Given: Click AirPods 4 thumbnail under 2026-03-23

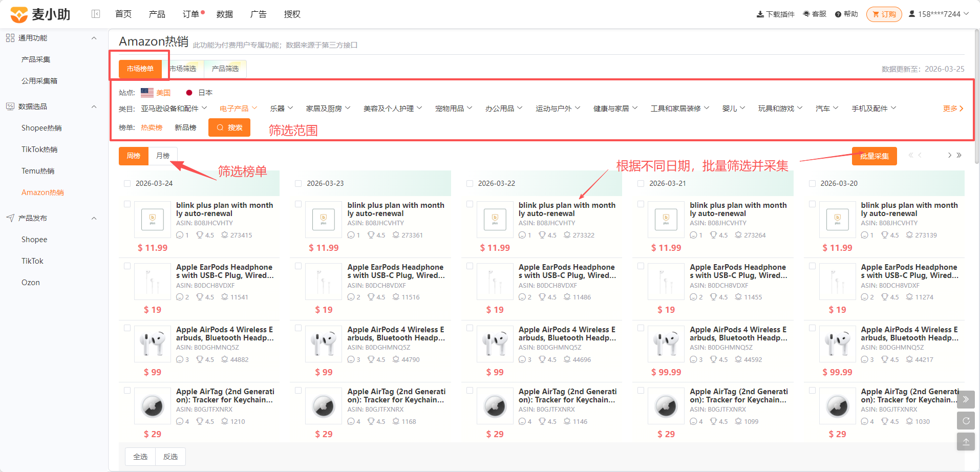Looking at the screenshot, I should tap(324, 344).
